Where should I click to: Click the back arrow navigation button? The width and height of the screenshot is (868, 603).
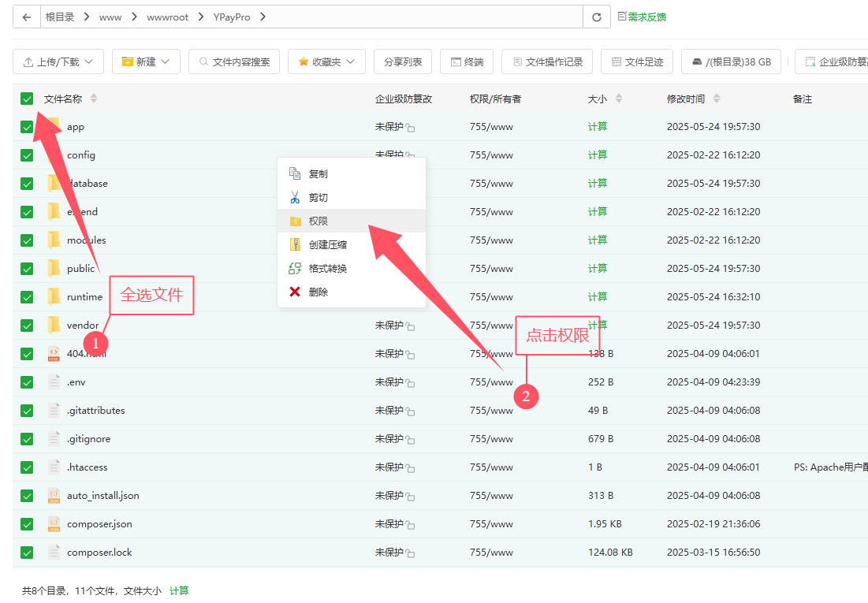pos(27,17)
